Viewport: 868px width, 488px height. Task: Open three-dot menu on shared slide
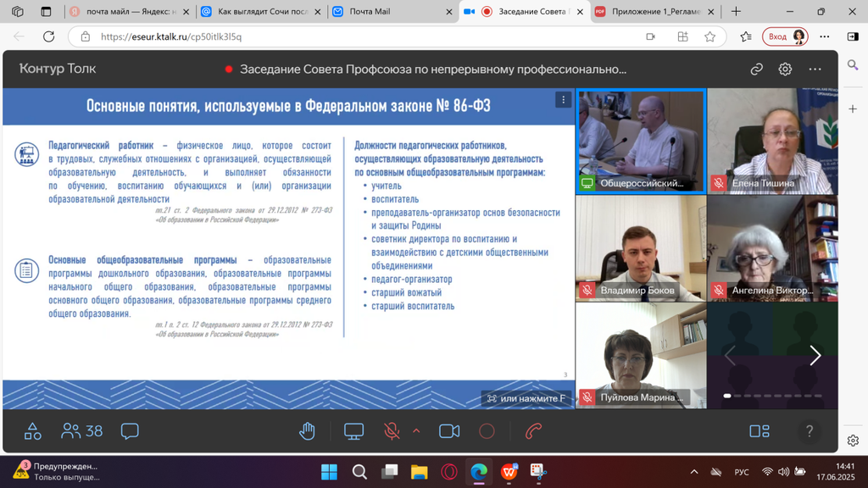563,100
